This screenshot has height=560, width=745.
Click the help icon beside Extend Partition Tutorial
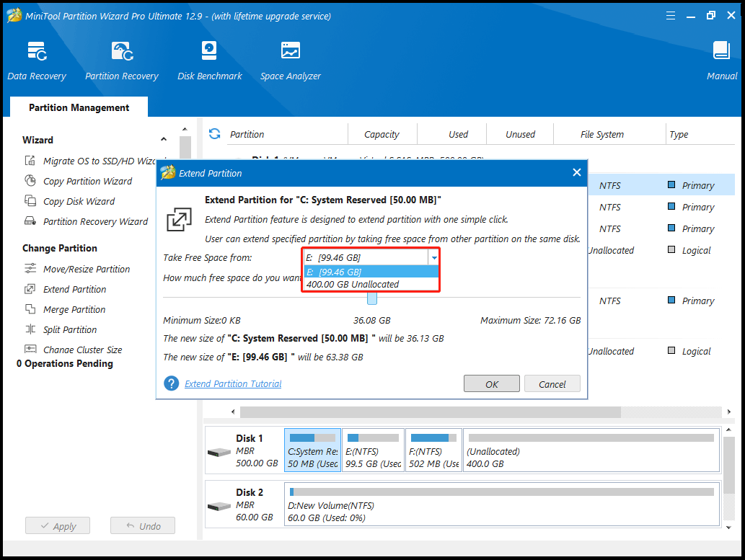171,383
